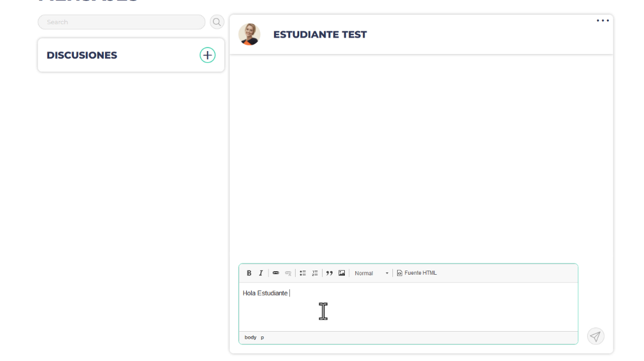Open the Normal paragraph format dropdown

371,273
